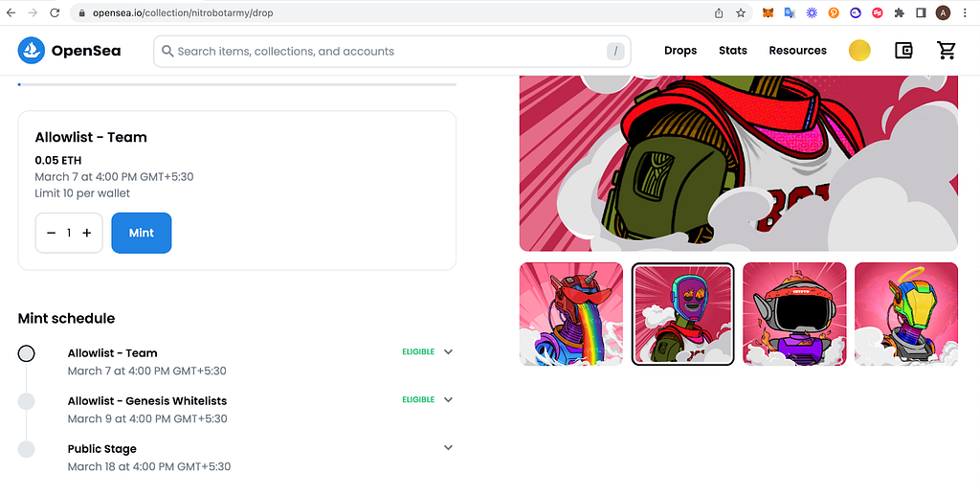Open the Resources menu
The width and height of the screenshot is (980, 496).
coord(797,51)
